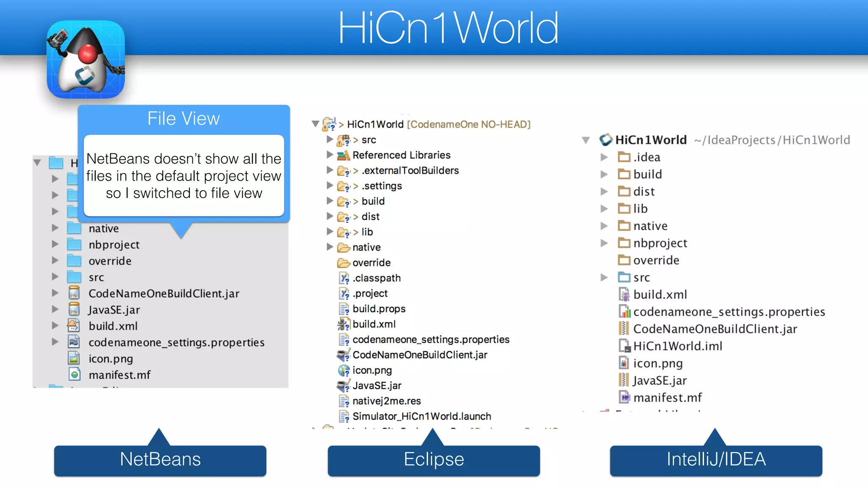
Task: Select IntelliJ native folder
Action: pos(643,226)
